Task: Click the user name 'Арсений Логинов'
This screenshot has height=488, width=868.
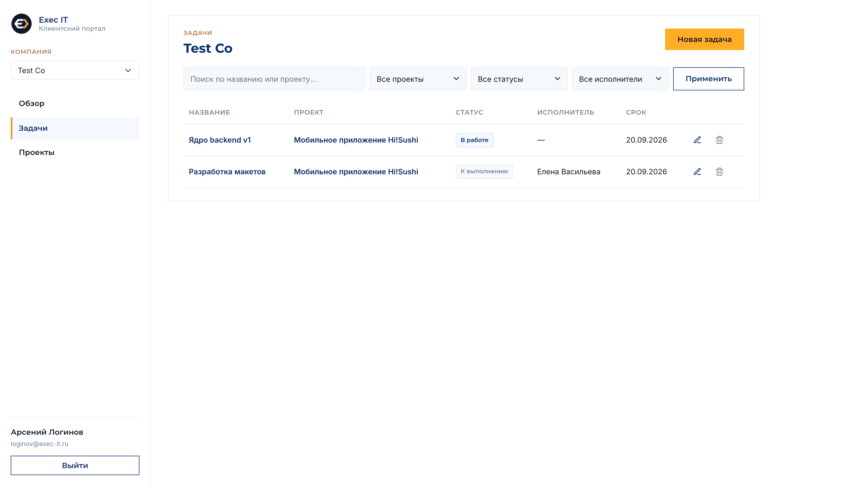Action: click(47, 432)
